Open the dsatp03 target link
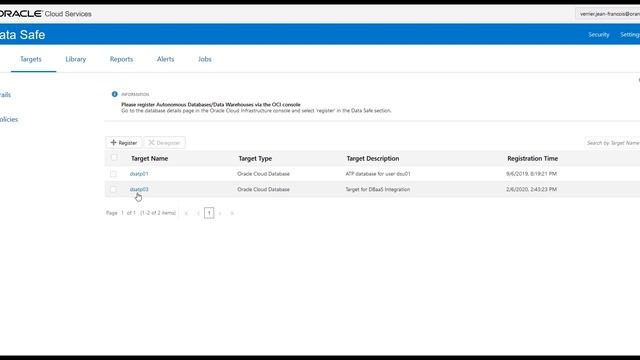Viewport: 640px width, 360px height. [x=139, y=189]
